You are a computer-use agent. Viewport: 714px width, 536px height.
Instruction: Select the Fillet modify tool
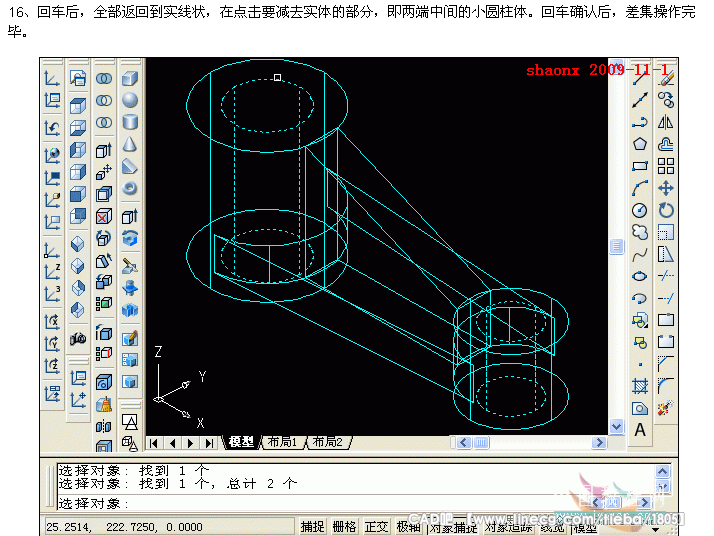[666, 386]
